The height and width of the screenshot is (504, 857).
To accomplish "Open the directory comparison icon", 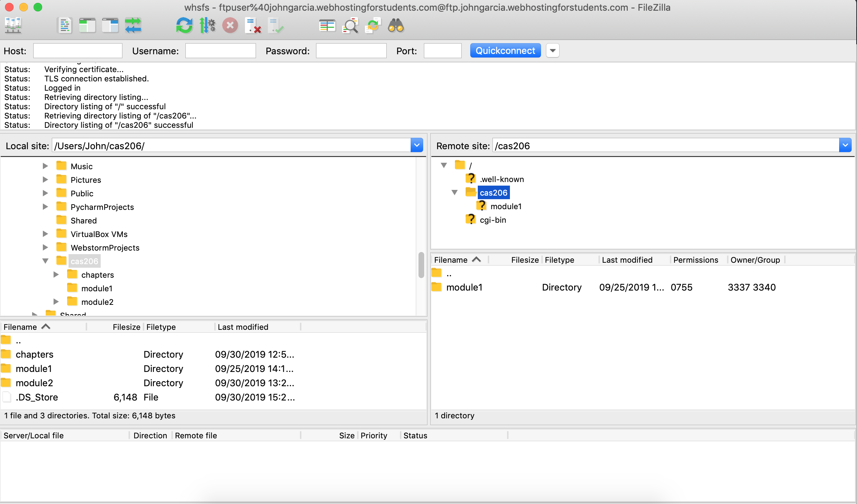I will pyautogui.click(x=327, y=26).
